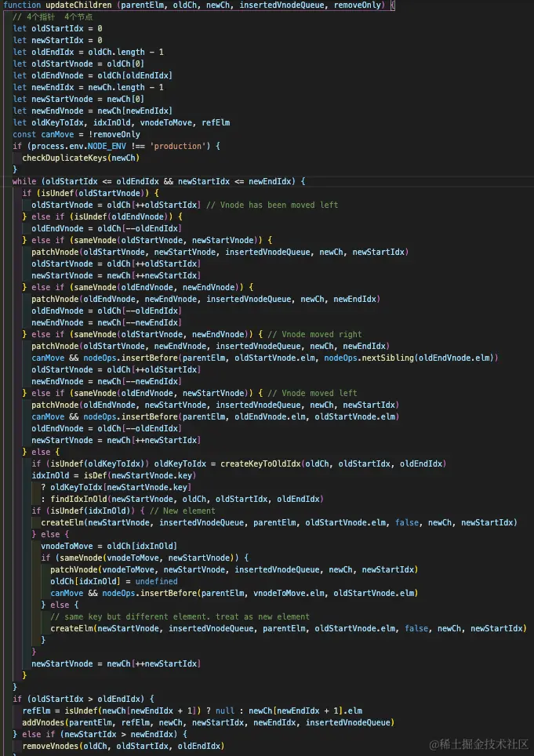Viewport: 534px width, 756px height.
Task: Click '} else if (isUndef(oldEndVnode)) {'
Action: (x=102, y=217)
